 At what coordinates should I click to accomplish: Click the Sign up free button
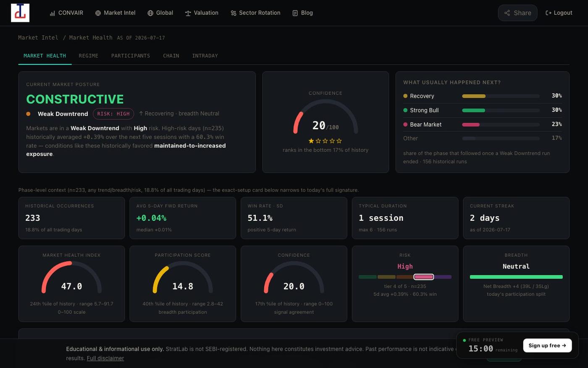click(x=547, y=345)
